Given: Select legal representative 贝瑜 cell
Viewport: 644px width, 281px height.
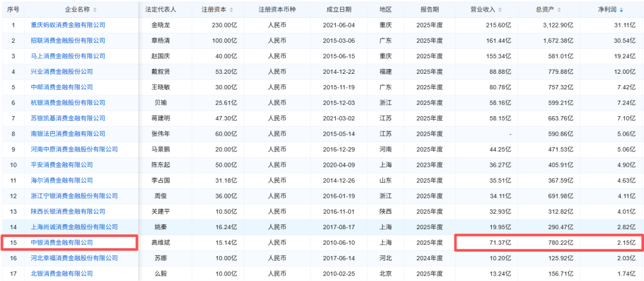Looking at the screenshot, I should (160, 102).
